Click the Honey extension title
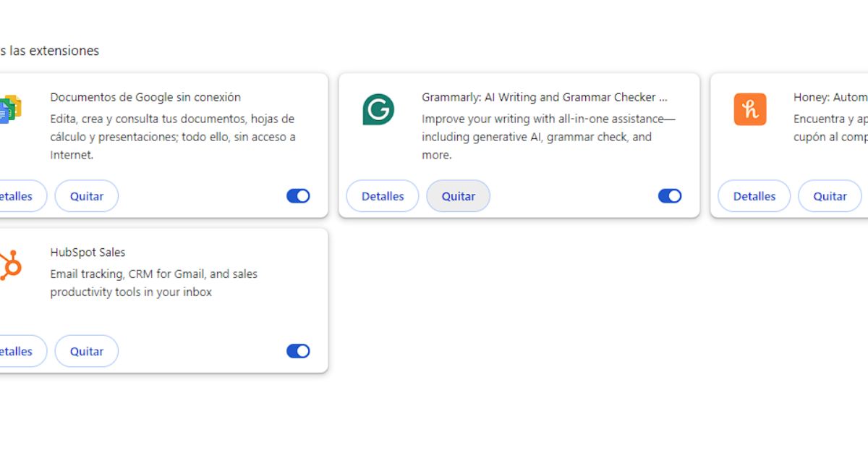This screenshot has width=868, height=456. tap(830, 97)
